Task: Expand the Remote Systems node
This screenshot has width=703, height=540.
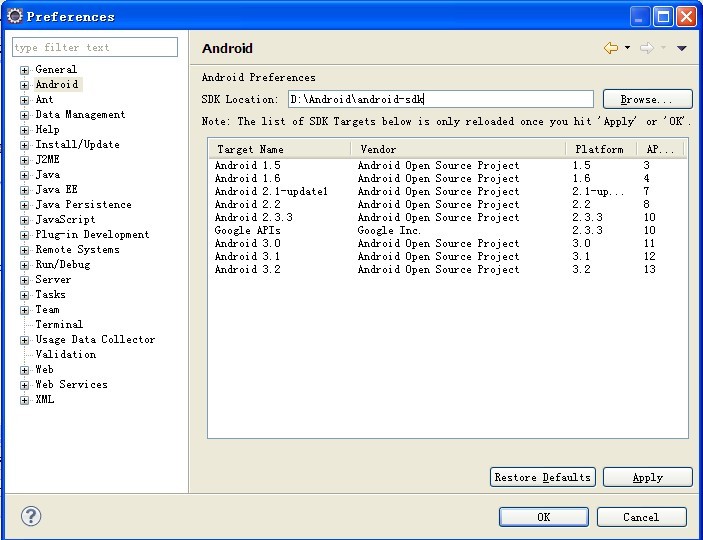Action: (24, 250)
